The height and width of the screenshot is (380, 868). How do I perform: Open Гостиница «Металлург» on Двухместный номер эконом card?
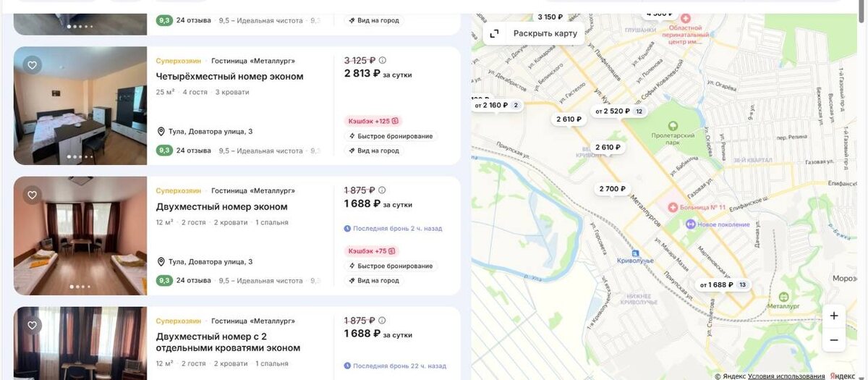click(x=253, y=191)
